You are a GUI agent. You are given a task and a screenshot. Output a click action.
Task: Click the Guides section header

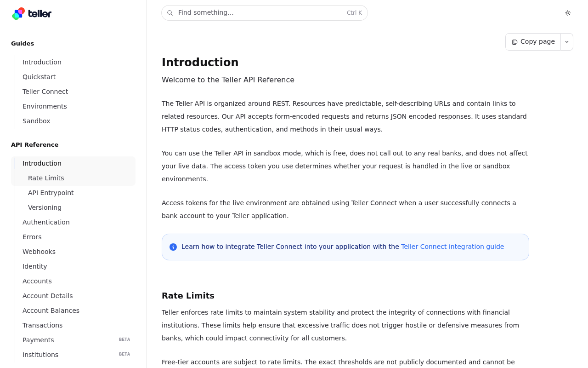(x=23, y=44)
